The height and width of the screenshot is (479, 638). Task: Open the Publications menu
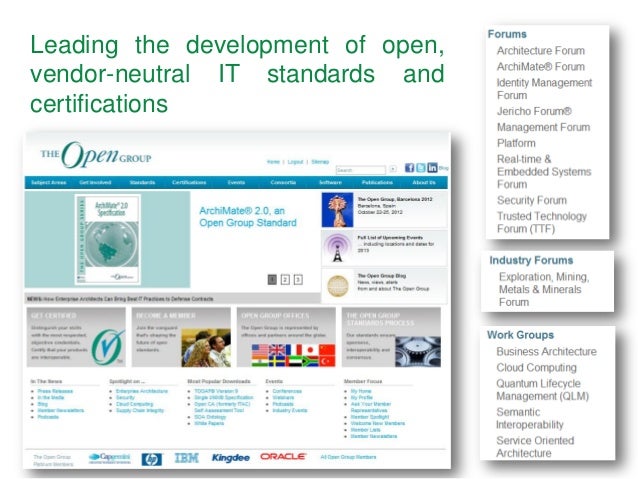click(x=377, y=182)
